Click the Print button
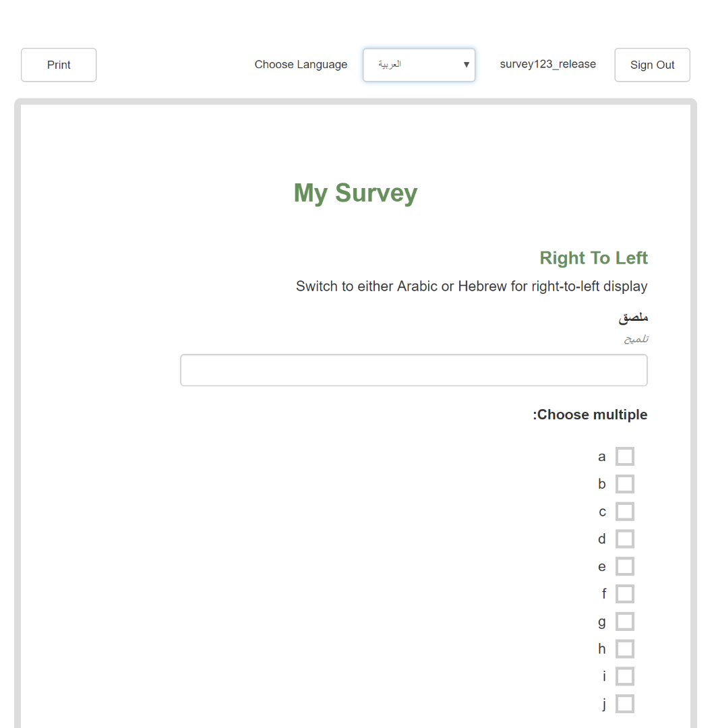716x728 pixels. [59, 65]
